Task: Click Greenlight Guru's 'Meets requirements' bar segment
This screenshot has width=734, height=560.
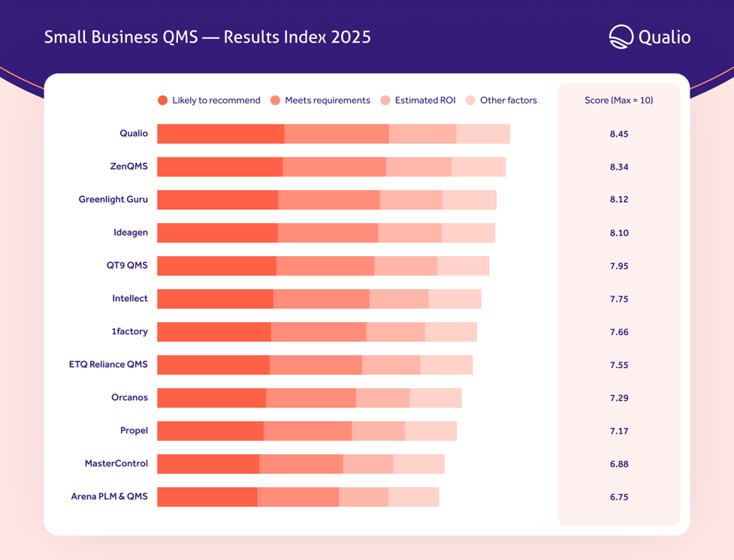Action: click(329, 200)
